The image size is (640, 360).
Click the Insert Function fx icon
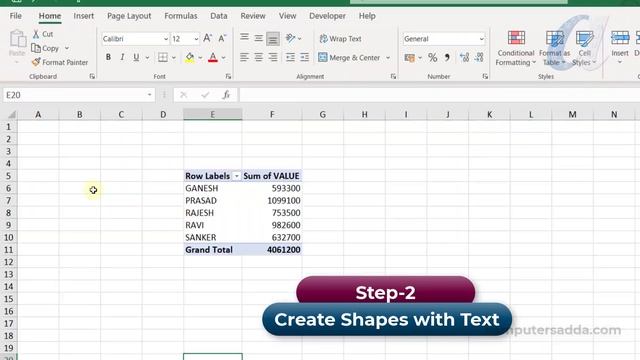(x=226, y=95)
